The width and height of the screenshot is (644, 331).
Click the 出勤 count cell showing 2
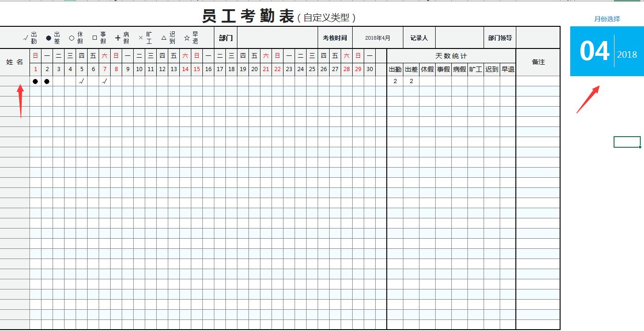[395, 81]
